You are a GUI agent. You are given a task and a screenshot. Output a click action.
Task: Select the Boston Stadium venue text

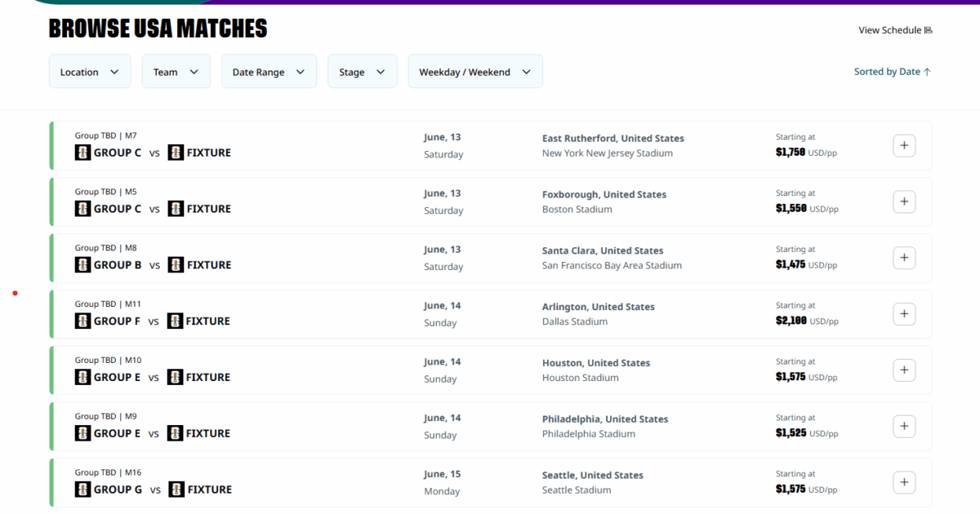pos(577,210)
